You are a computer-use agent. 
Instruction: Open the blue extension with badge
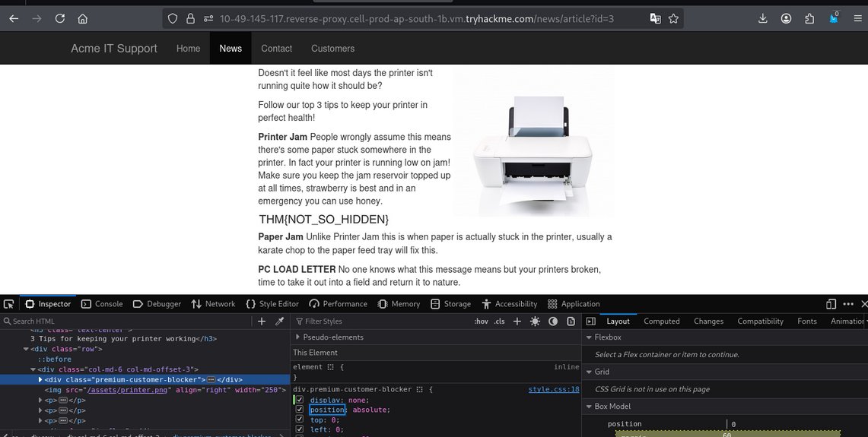point(834,18)
